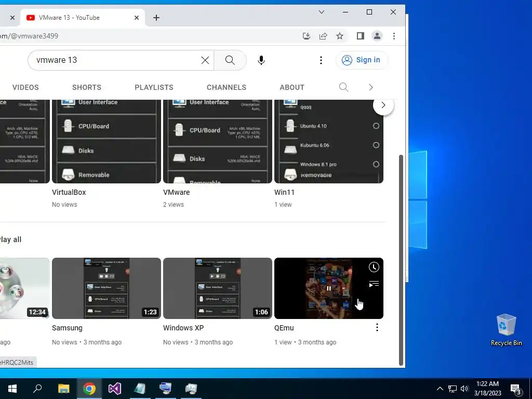532x399 pixels.
Task: Open the Win11 video thumbnail
Action: [329, 141]
